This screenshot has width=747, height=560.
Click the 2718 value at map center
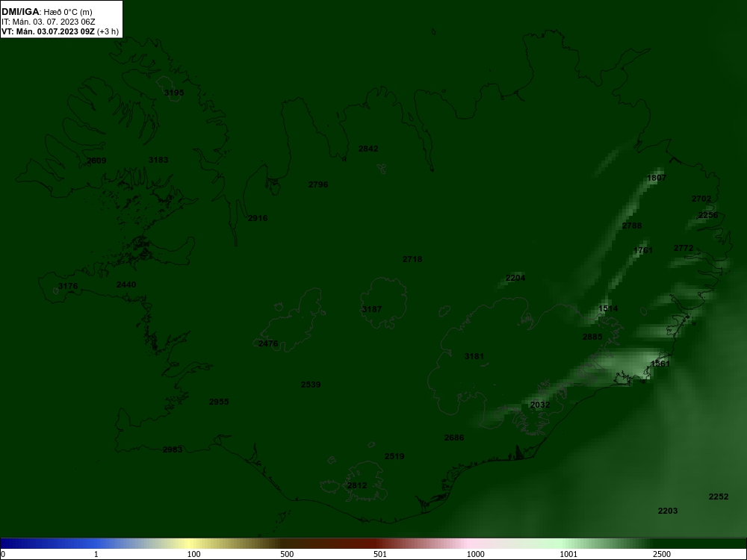tap(412, 259)
